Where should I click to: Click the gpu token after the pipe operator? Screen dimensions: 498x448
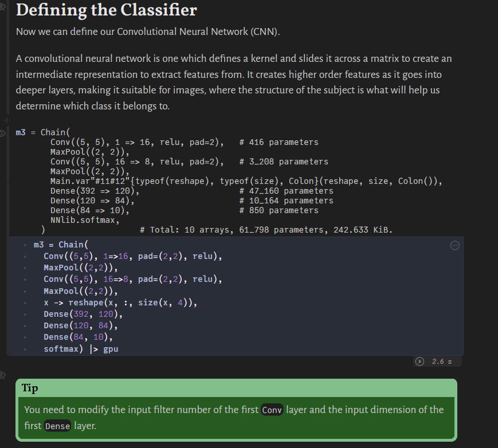(x=110, y=348)
